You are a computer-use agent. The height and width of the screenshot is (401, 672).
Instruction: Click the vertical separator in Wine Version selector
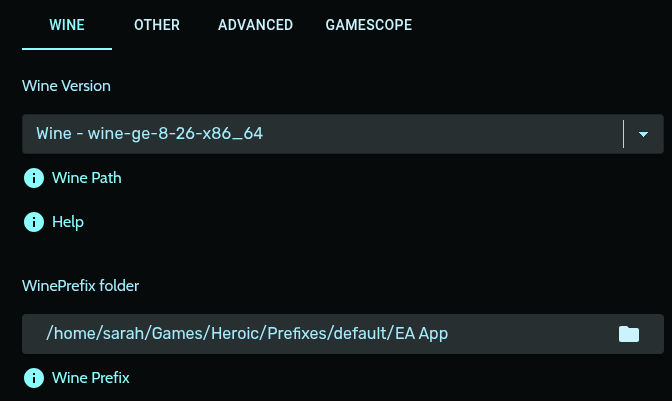coord(623,134)
